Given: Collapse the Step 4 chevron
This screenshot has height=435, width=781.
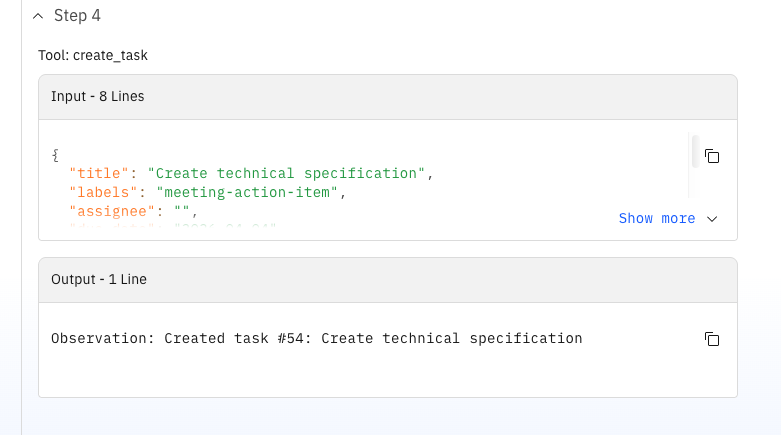Looking at the screenshot, I should (x=38, y=16).
